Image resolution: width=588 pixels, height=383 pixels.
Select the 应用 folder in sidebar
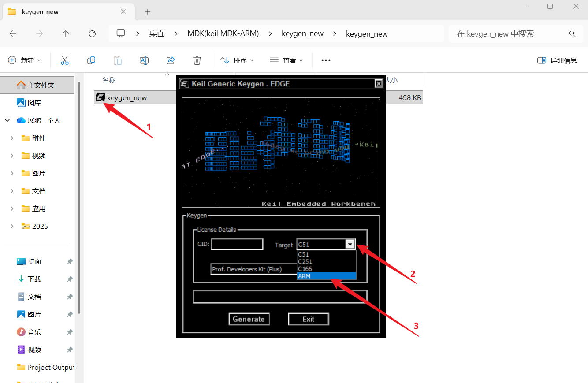[x=39, y=208]
